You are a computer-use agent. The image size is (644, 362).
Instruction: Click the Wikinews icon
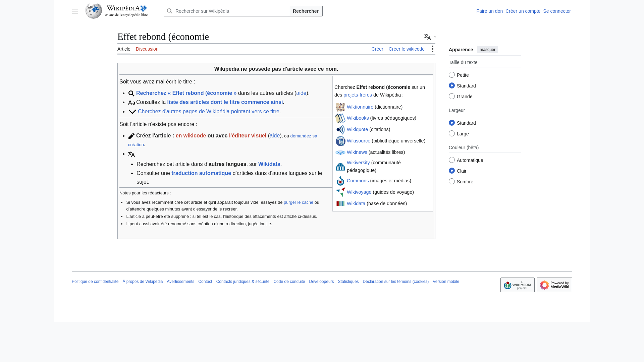(x=340, y=153)
